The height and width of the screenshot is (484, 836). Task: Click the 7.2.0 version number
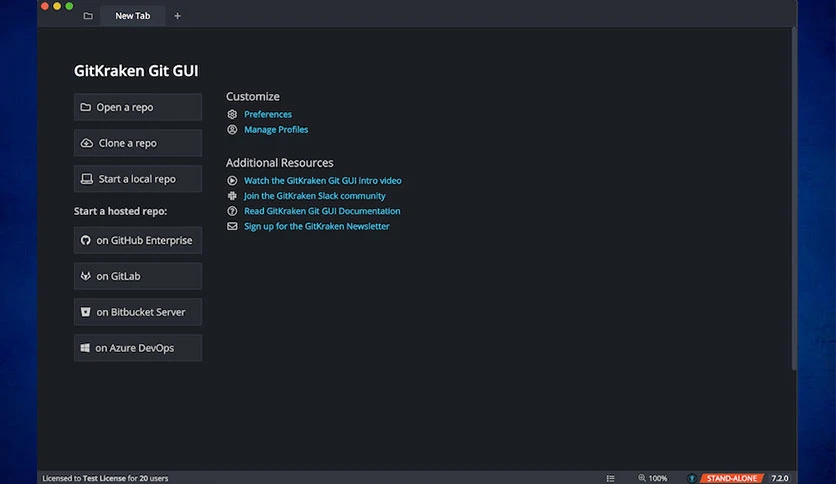[779, 478]
